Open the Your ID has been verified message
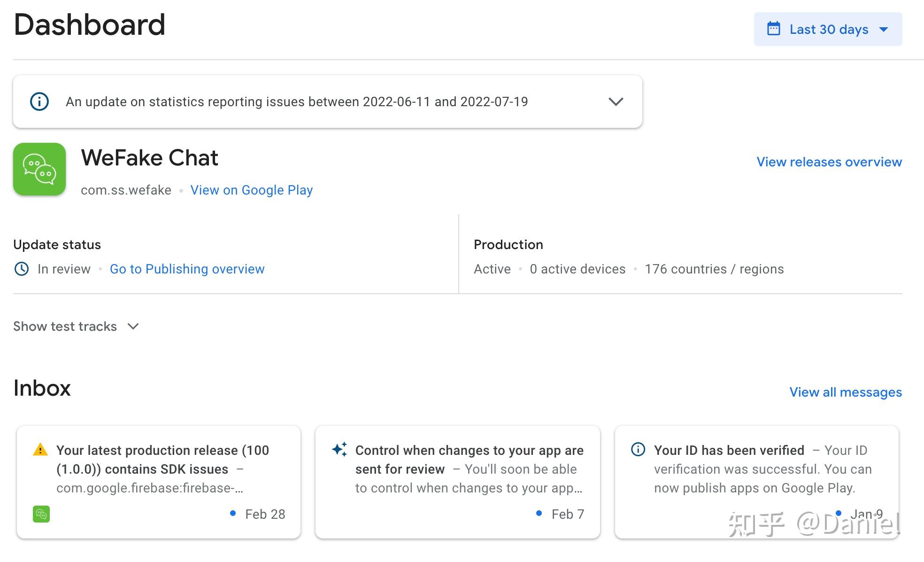 pyautogui.click(x=756, y=470)
